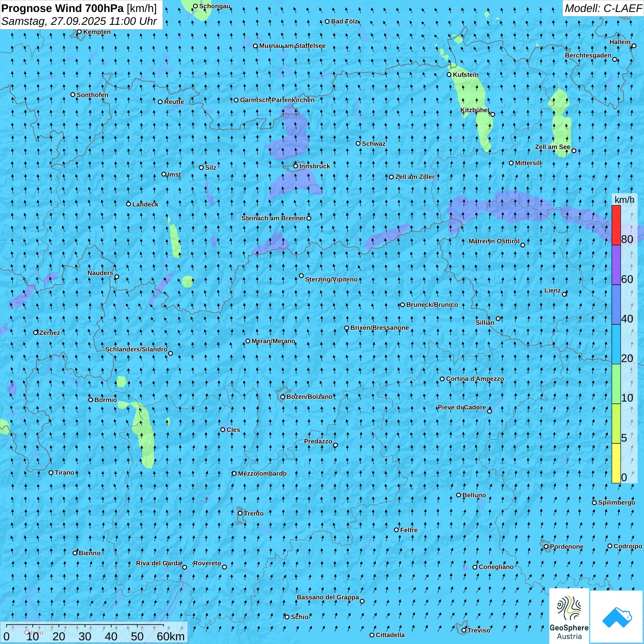Click the 'Modell: C-LAEF' label
The height and width of the screenshot is (644, 644).
click(603, 8)
